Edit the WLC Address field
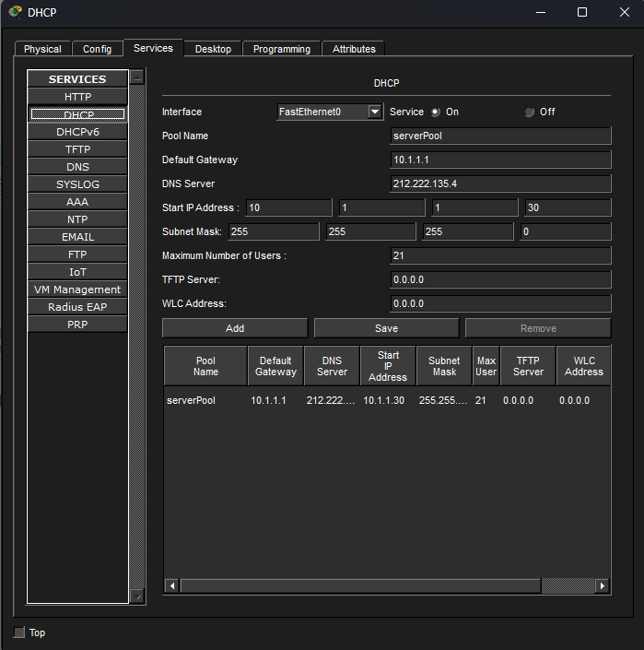 pyautogui.click(x=500, y=304)
